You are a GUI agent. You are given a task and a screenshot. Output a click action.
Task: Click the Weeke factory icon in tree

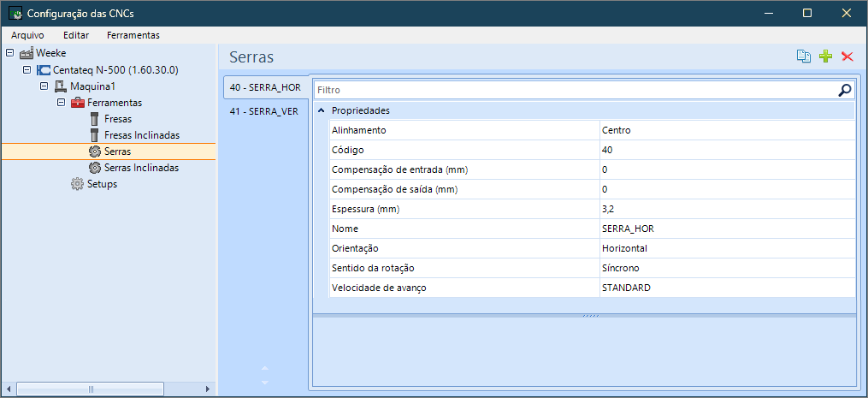27,54
